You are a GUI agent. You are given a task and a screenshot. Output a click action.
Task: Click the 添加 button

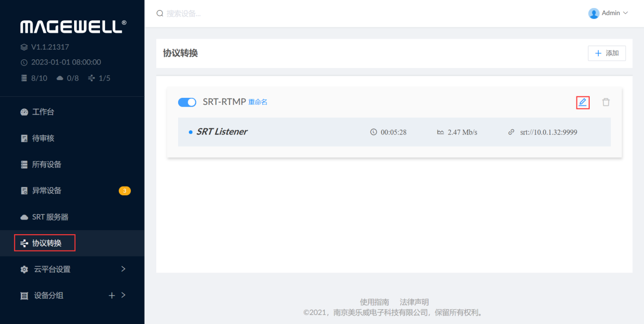pos(607,53)
